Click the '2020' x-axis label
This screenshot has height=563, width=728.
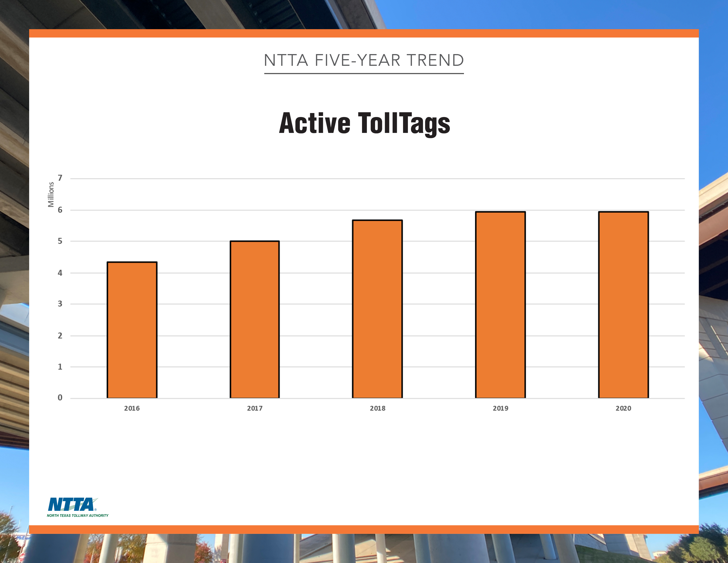[x=623, y=408]
